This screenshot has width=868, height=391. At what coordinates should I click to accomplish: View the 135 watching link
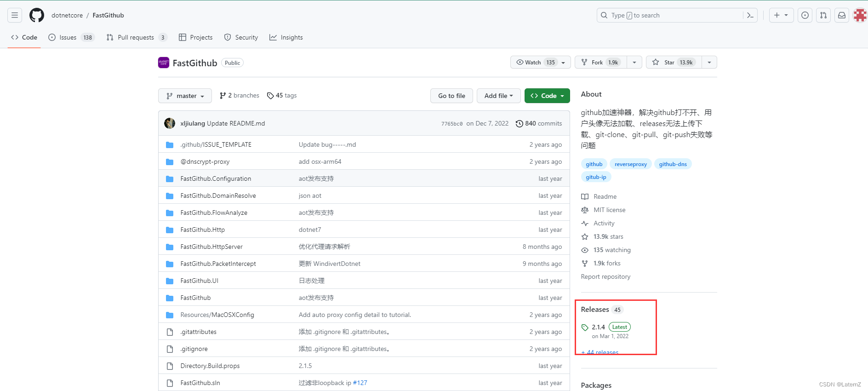pyautogui.click(x=606, y=250)
